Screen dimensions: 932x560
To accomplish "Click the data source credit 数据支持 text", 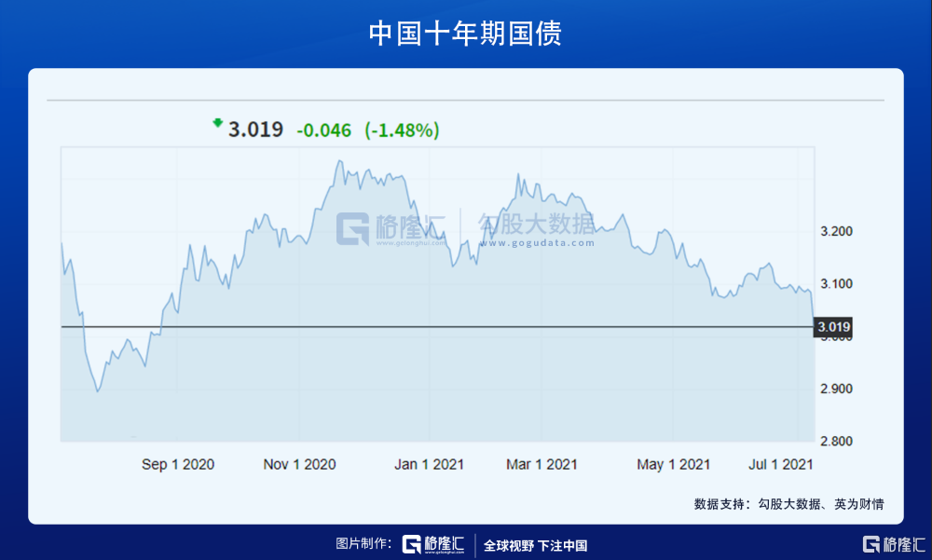I will tap(788, 504).
